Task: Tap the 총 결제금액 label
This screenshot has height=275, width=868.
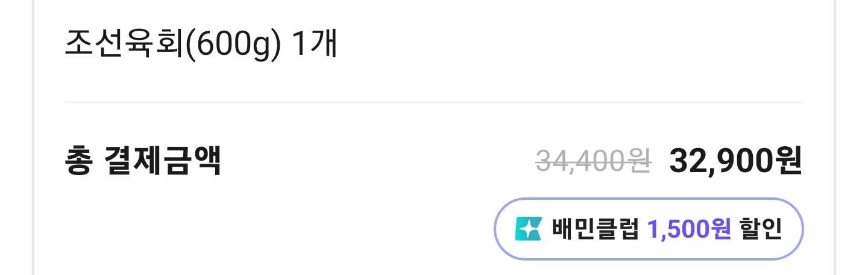Action: [x=143, y=161]
